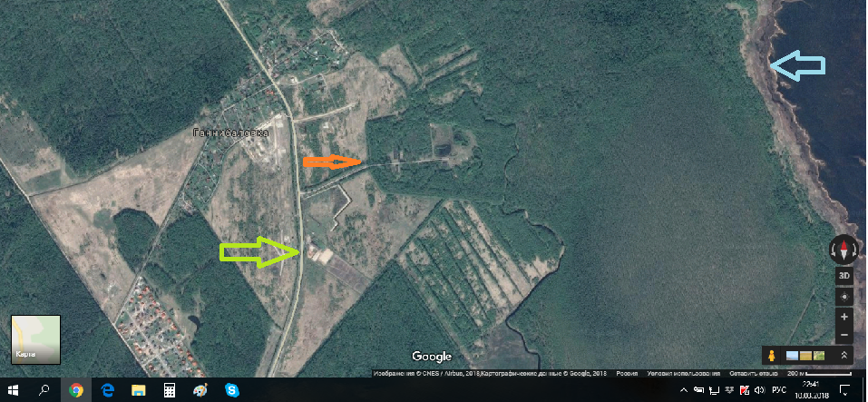Launch Calculator from the taskbar
Viewport: 868px width, 402px height.
click(169, 390)
